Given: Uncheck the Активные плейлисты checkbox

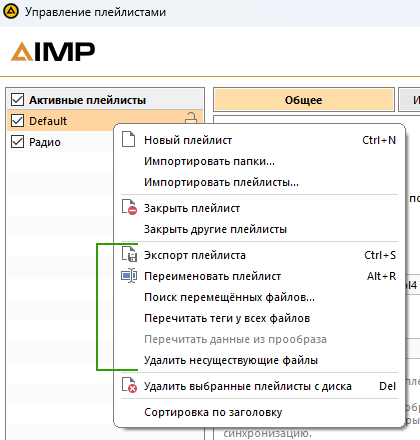Looking at the screenshot, I should [17, 100].
